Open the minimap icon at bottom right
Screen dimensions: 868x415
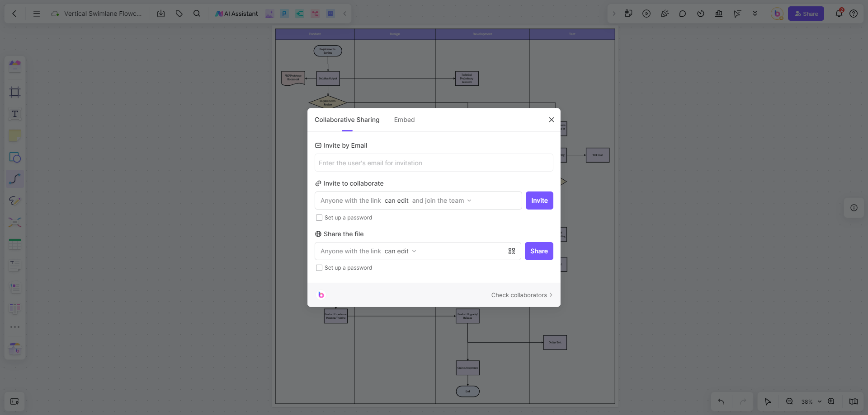click(854, 401)
